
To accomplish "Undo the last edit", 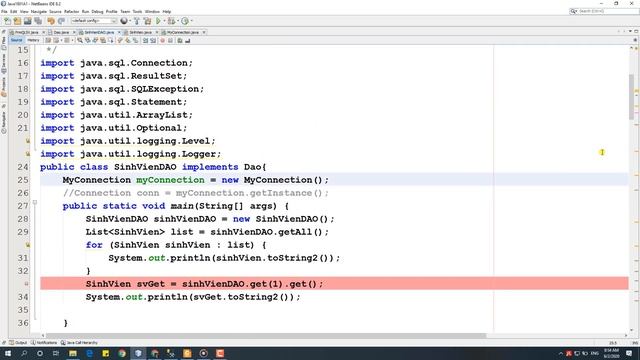I will [x=51, y=21].
